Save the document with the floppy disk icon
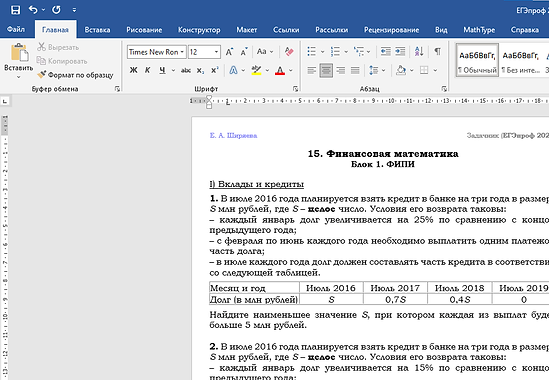The height and width of the screenshot is (380, 549). point(16,9)
